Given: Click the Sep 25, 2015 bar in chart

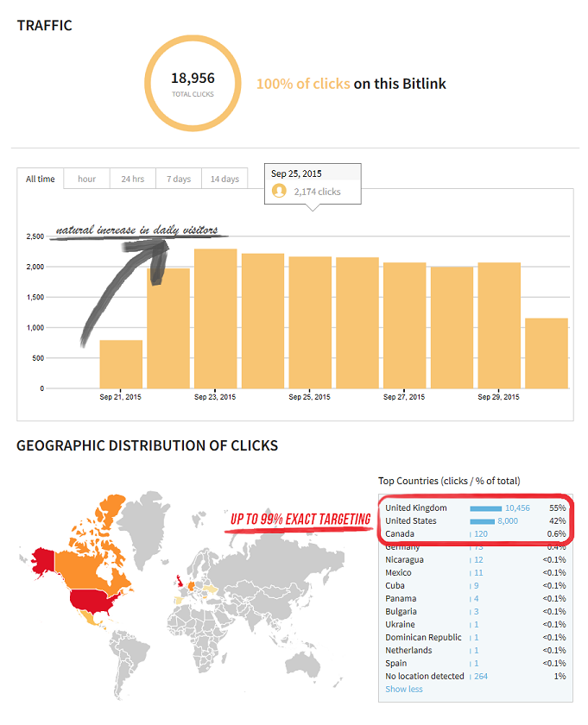Looking at the screenshot, I should [x=310, y=322].
